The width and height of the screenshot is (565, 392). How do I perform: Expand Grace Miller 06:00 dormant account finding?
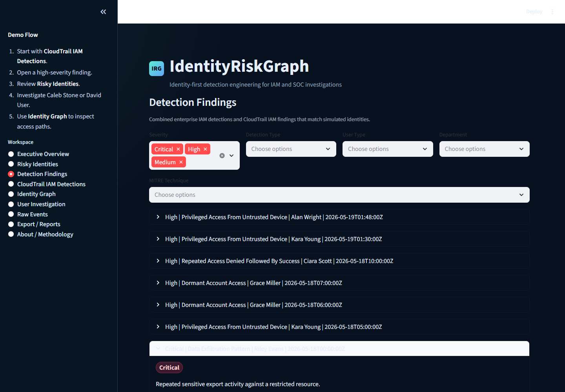pos(339,305)
